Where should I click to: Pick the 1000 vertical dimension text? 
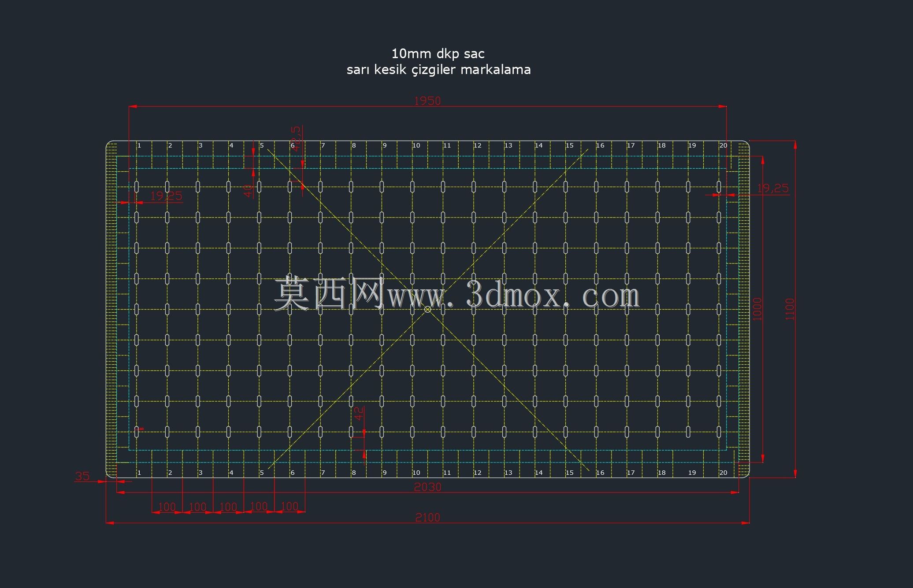coord(757,309)
